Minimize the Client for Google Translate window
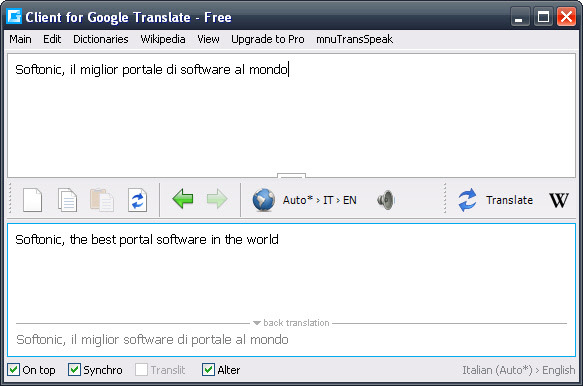This screenshot has width=583, height=386. [519, 17]
